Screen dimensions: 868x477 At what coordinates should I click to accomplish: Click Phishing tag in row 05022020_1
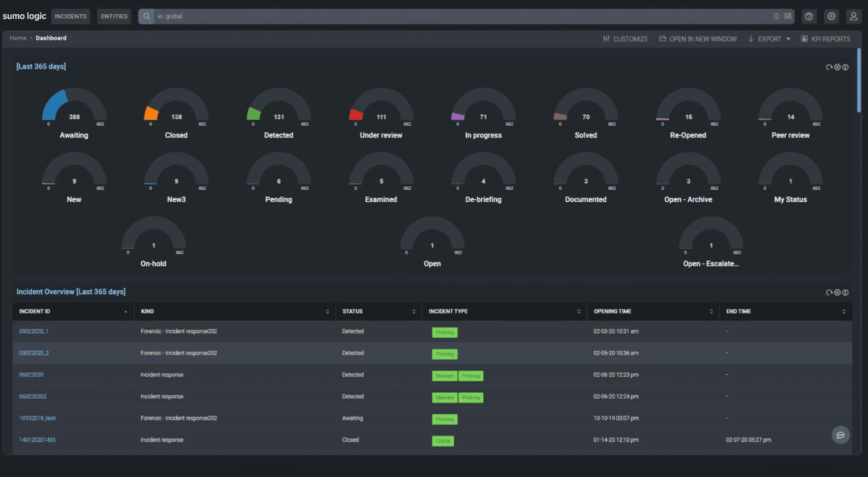[x=445, y=332]
